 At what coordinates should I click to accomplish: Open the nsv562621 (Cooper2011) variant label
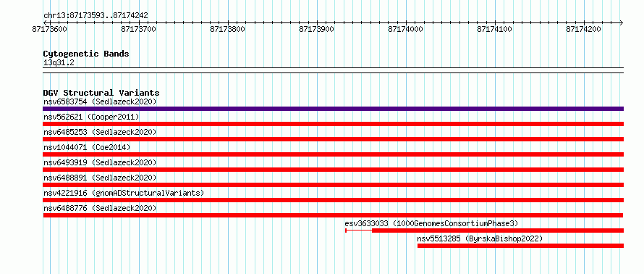[91, 117]
